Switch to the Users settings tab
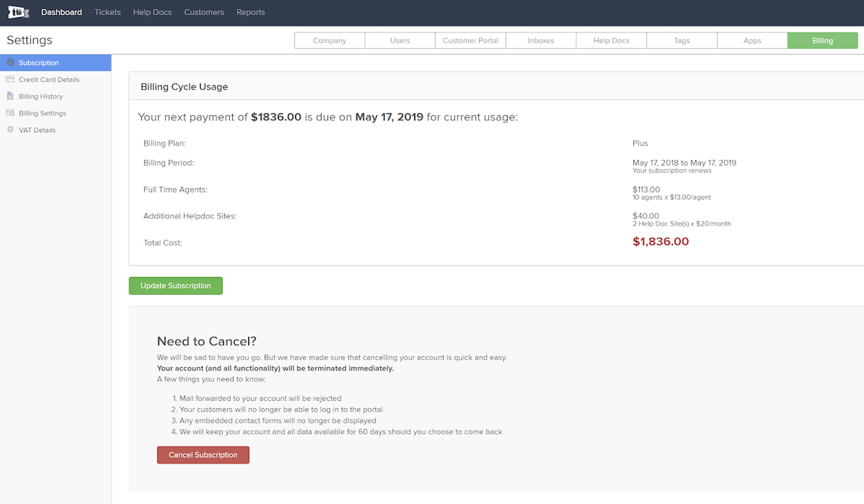This screenshot has width=864, height=504. pyautogui.click(x=400, y=41)
